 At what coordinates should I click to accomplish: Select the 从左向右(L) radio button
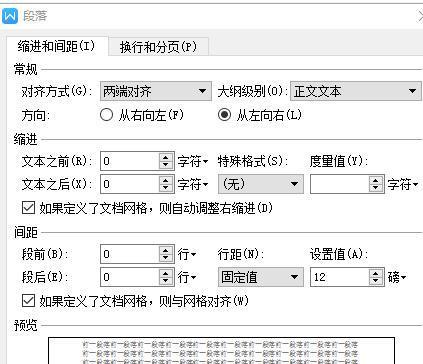[225, 115]
